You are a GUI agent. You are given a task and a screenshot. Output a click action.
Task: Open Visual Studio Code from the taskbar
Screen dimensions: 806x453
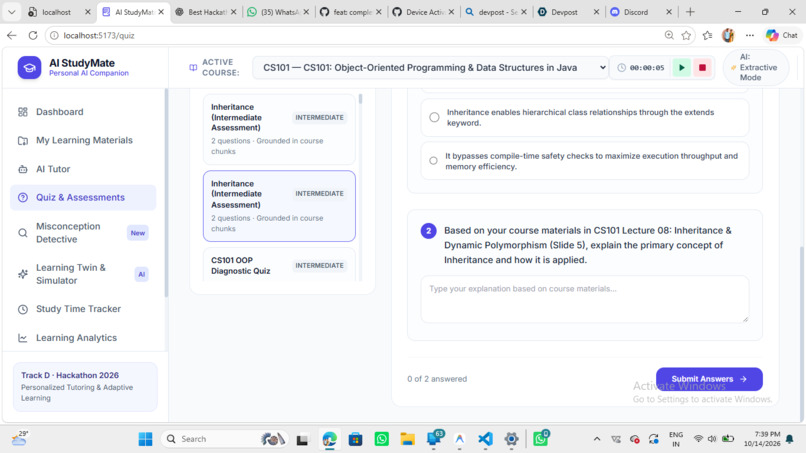click(x=485, y=439)
